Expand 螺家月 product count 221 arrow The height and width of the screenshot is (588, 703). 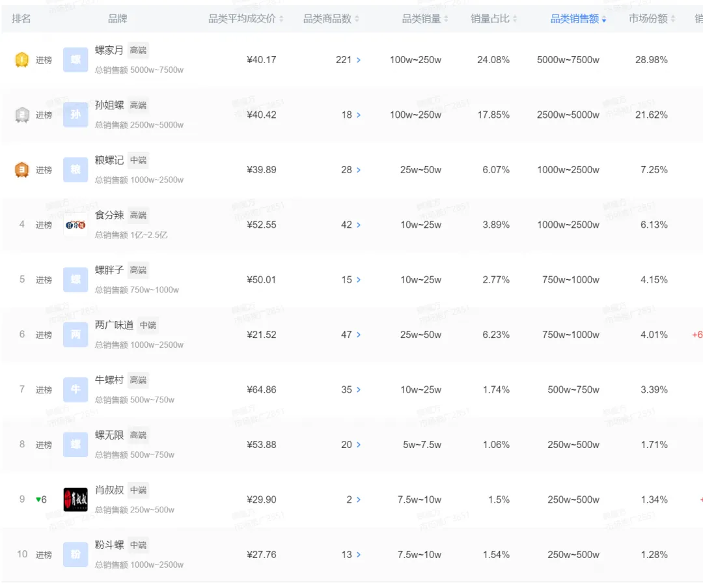358,60
